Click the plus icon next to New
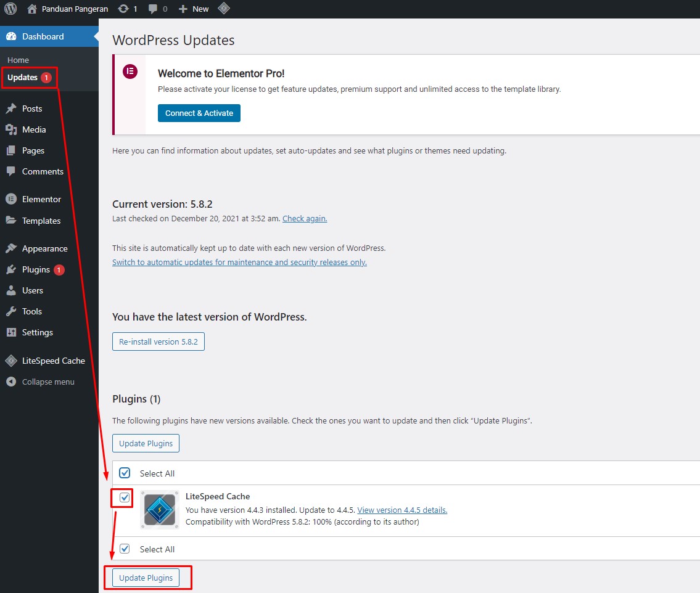Viewport: 700px width, 593px height. [x=183, y=9]
